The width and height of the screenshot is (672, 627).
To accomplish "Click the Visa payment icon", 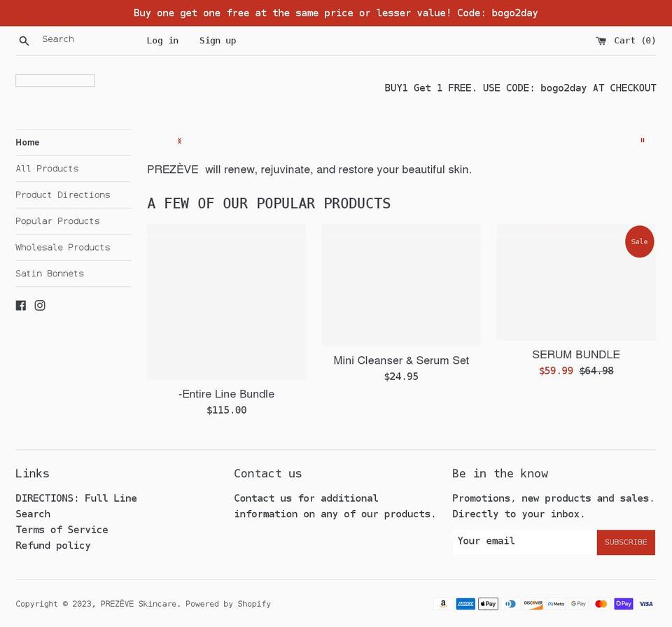I will [645, 604].
